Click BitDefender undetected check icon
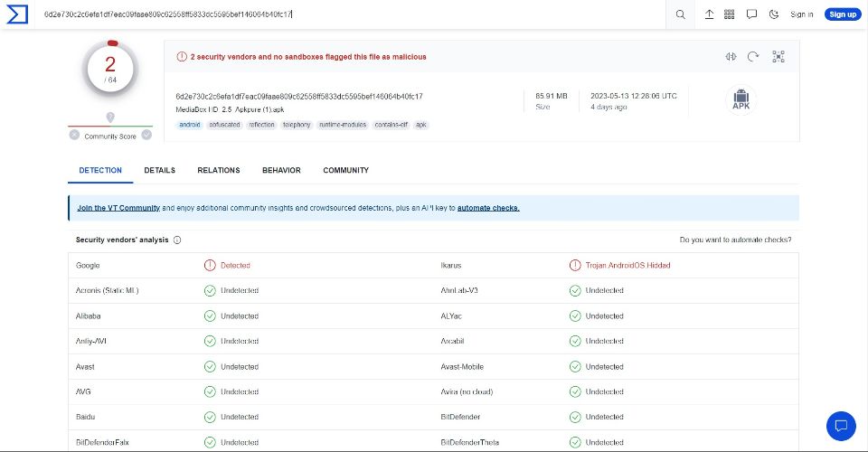This screenshot has height=452, width=868. [575, 417]
